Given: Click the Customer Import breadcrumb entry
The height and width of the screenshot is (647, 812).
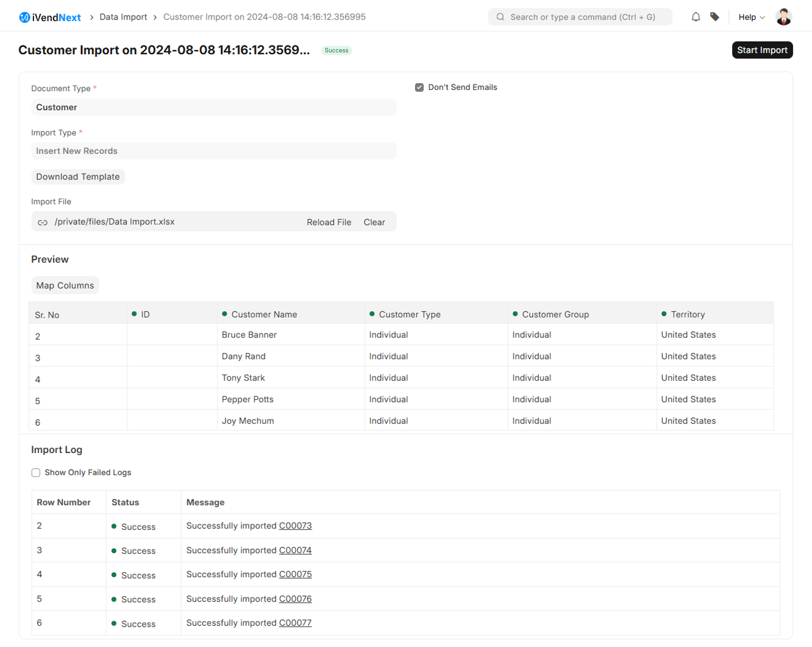Looking at the screenshot, I should [x=264, y=17].
